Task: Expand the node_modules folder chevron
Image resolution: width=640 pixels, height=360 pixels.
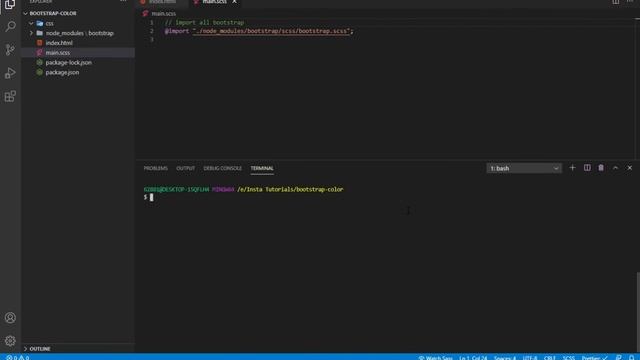Action: click(31, 33)
